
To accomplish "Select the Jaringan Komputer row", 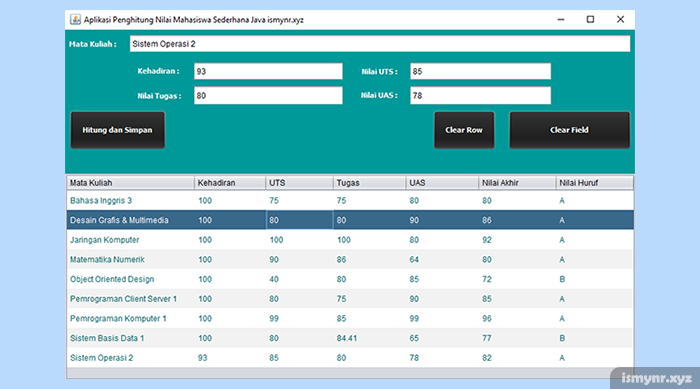I will [350, 240].
